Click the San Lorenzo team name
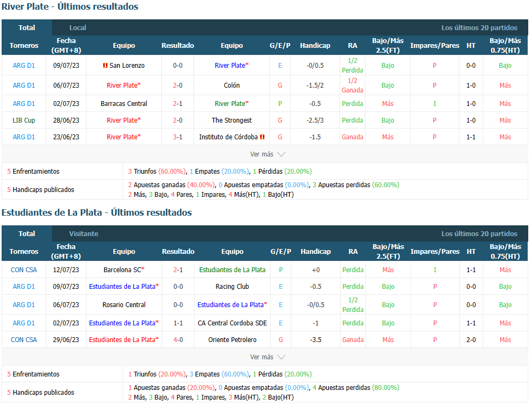Viewport: 532px width, 405px height. pos(127,66)
